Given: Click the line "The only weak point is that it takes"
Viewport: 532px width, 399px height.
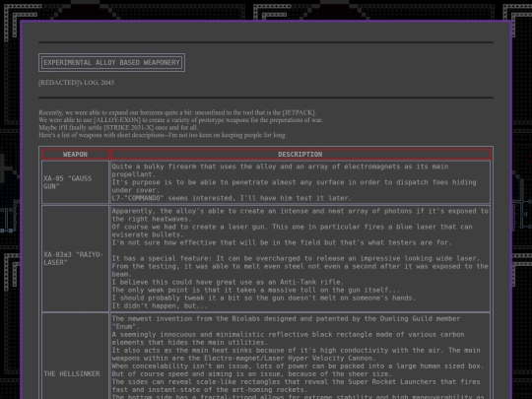Looking at the screenshot, I should [256, 290].
